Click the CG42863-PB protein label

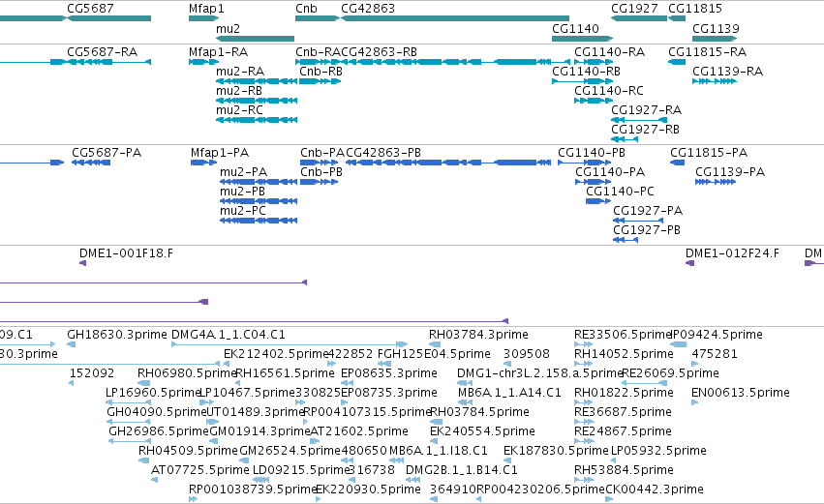click(383, 153)
